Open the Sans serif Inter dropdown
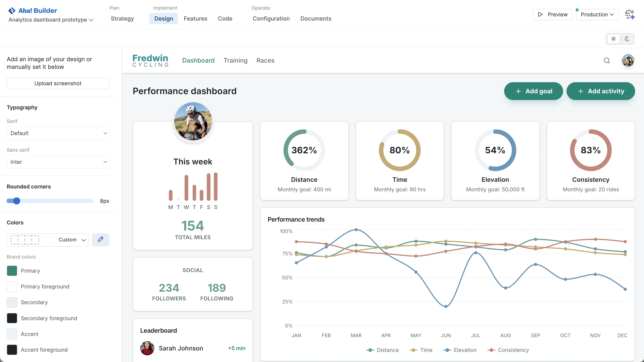644x362 pixels. click(x=58, y=162)
